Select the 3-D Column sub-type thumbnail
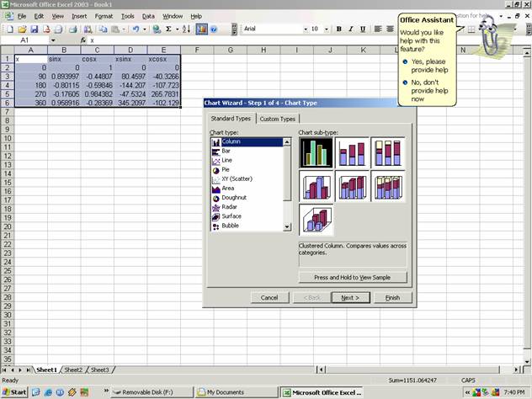This screenshot has width=532, height=399. (x=316, y=220)
